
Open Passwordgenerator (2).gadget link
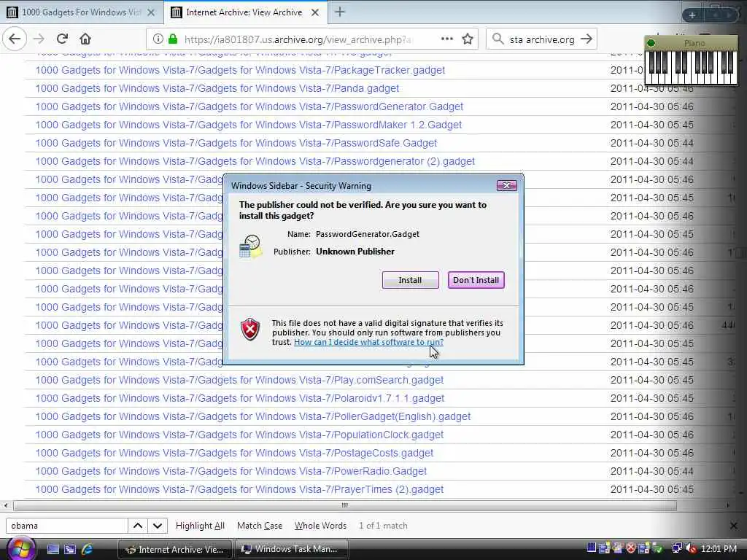(255, 161)
